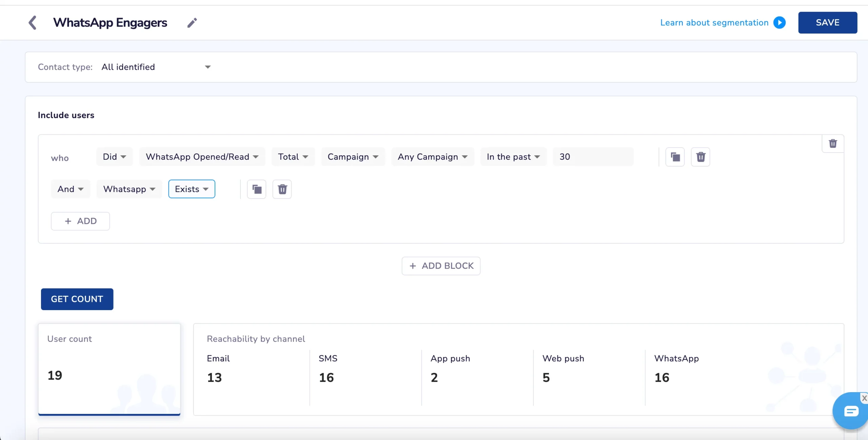The image size is (868, 440).
Task: Expand the Did dropdown
Action: (x=114, y=157)
